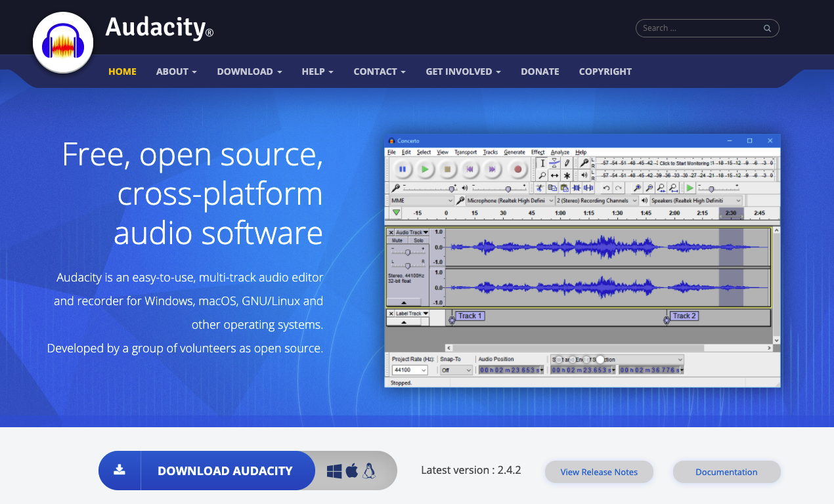Open the Analyze menu

click(x=560, y=152)
